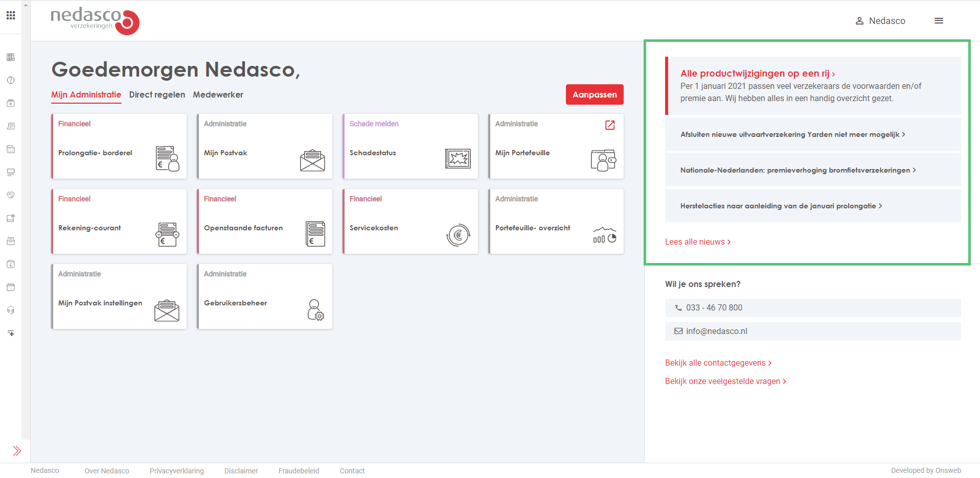Open Privacyverklaring in the footer
Screen dimensions: 980x478
click(176, 471)
